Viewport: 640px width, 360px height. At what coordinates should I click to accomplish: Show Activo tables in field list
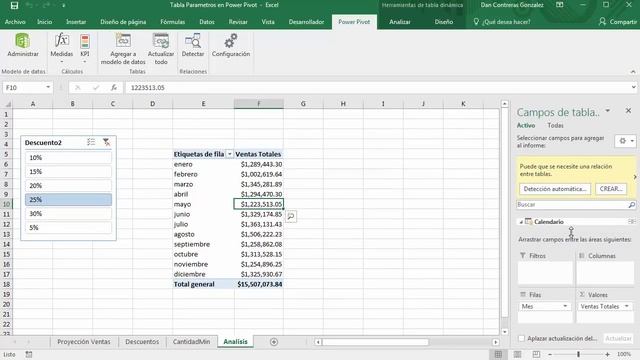click(526, 125)
